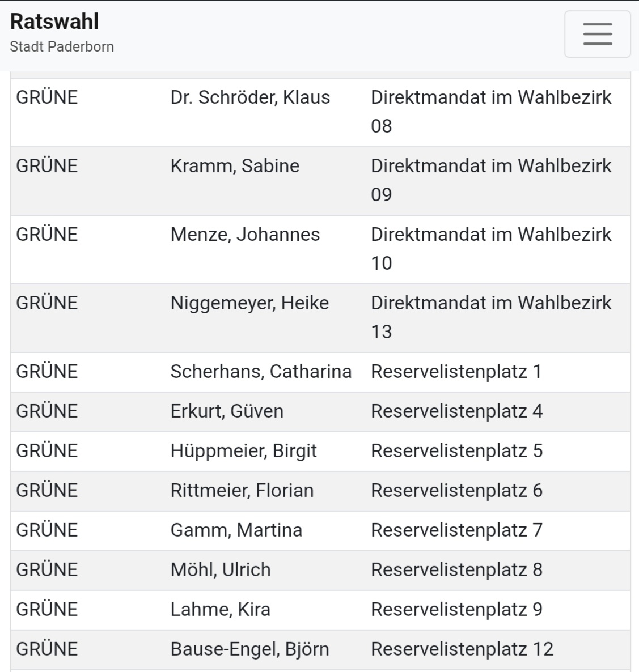This screenshot has width=639, height=672.
Task: Select the Hüppmeier, Birgit row
Action: 243,451
